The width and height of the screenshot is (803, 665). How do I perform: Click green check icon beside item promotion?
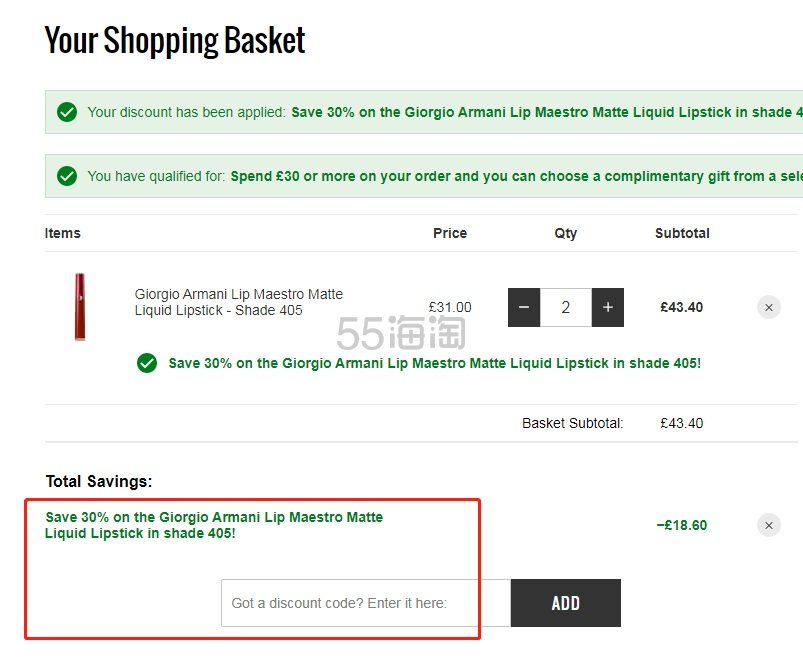(147, 363)
